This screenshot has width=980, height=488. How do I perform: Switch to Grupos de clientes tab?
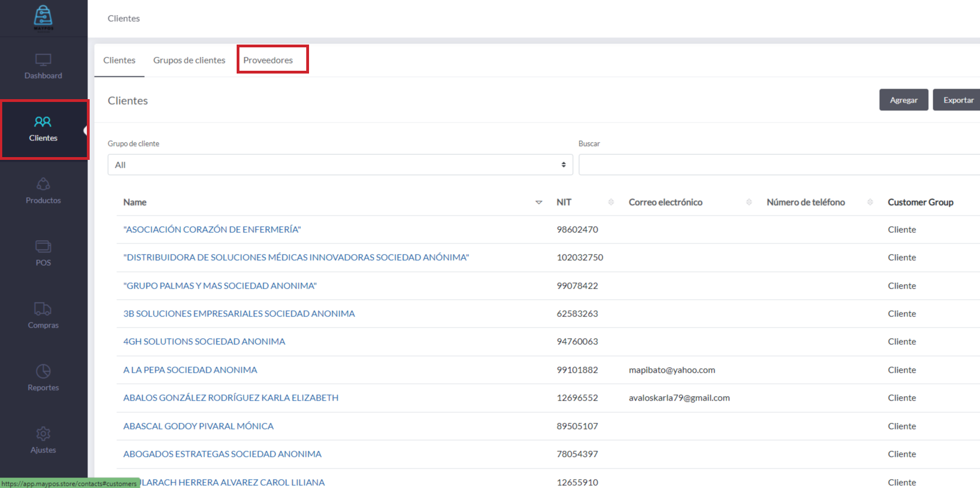click(189, 60)
